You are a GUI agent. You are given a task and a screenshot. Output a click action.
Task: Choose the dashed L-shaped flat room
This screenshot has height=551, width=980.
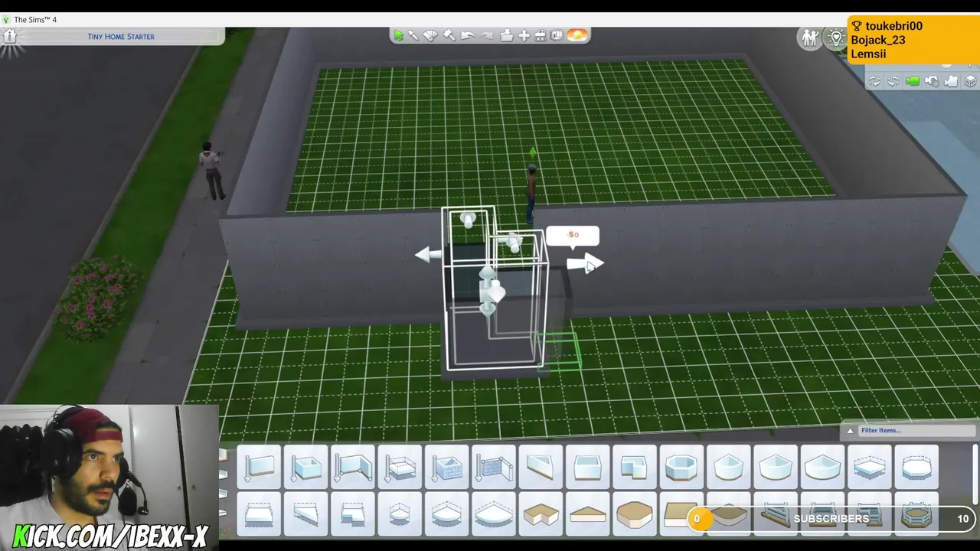point(354,514)
